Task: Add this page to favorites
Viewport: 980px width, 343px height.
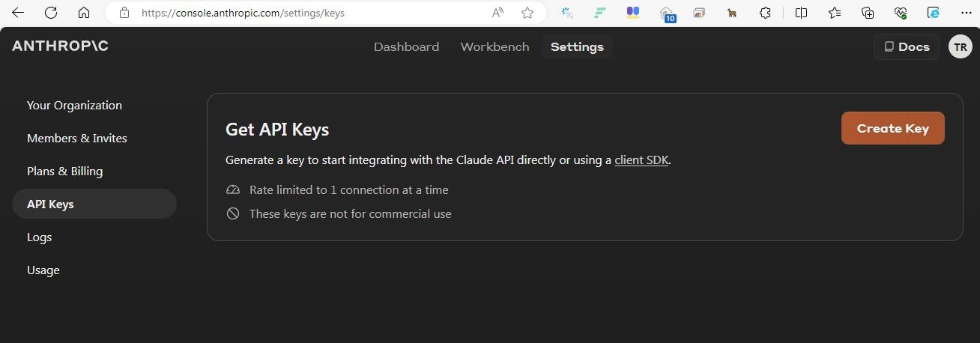Action: (527, 13)
